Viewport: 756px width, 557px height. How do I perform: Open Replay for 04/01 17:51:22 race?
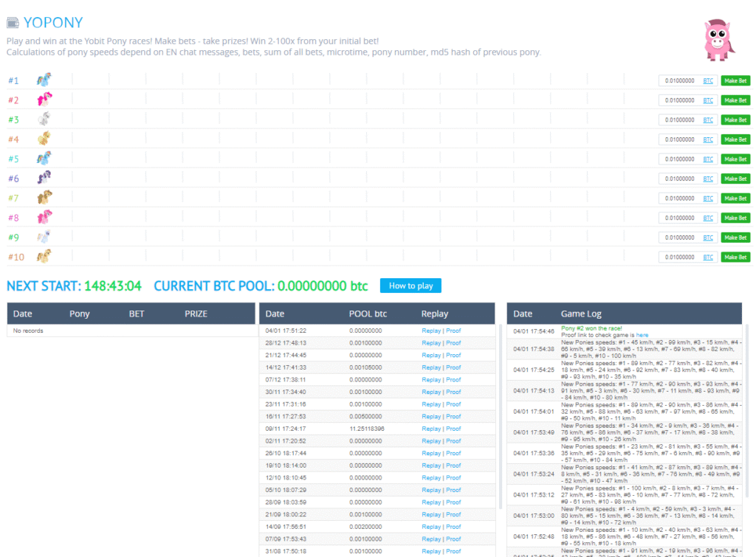[x=431, y=331]
